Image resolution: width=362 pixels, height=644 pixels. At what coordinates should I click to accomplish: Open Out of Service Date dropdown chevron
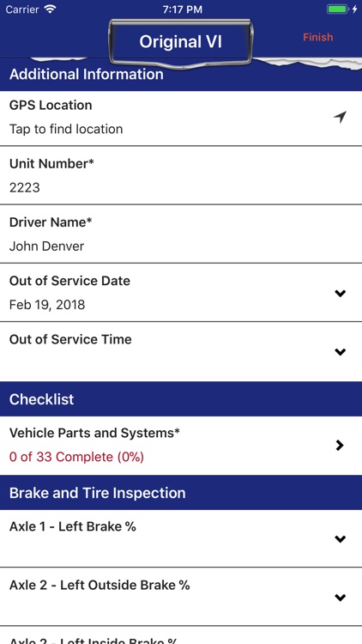click(341, 294)
